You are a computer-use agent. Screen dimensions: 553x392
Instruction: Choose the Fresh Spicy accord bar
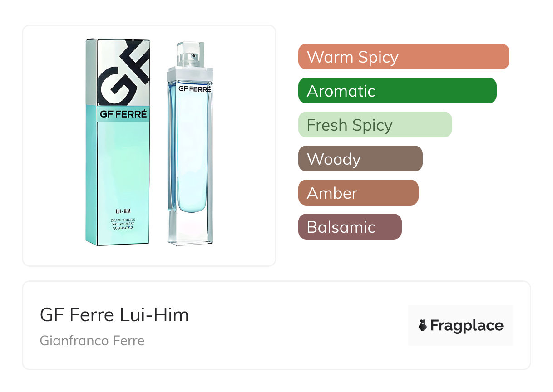pos(375,125)
